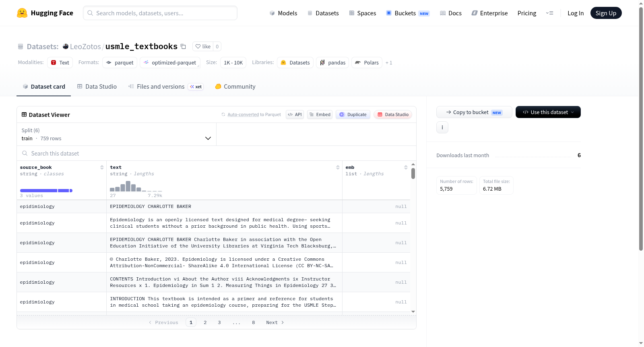Click row starting 'CONTENTS Introduction vi'

click(x=213, y=282)
